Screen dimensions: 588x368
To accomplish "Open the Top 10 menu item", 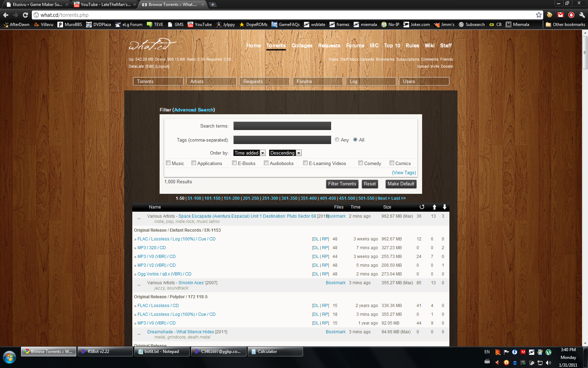I will [x=392, y=46].
